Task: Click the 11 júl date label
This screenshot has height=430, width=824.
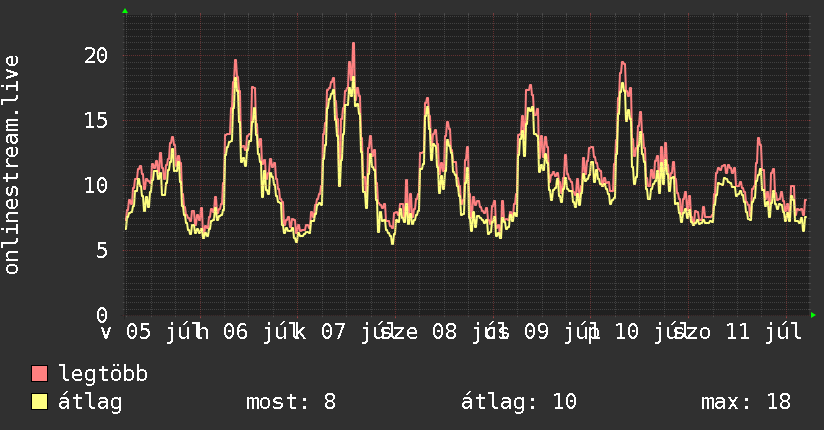Action: pos(763,332)
